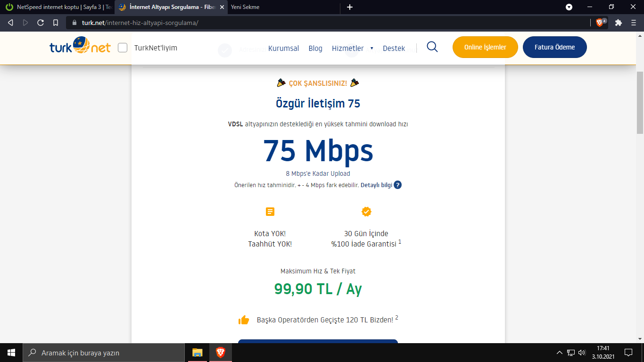644x362 pixels.
Task: Open the Destek menu item
Action: [x=394, y=49]
